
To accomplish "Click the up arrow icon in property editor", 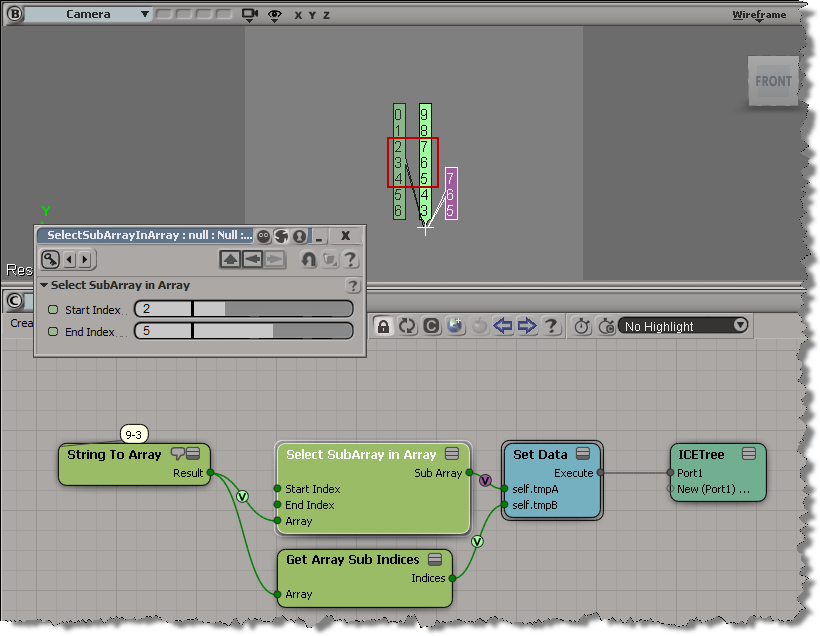I will (231, 260).
